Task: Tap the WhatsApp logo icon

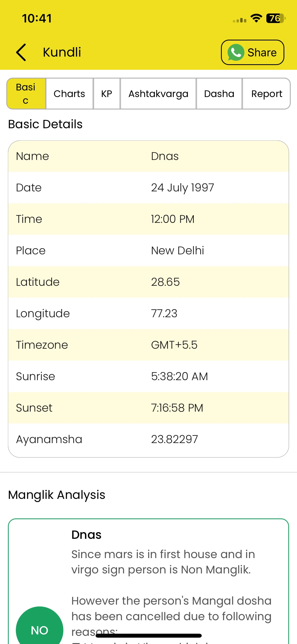Action: click(x=236, y=52)
